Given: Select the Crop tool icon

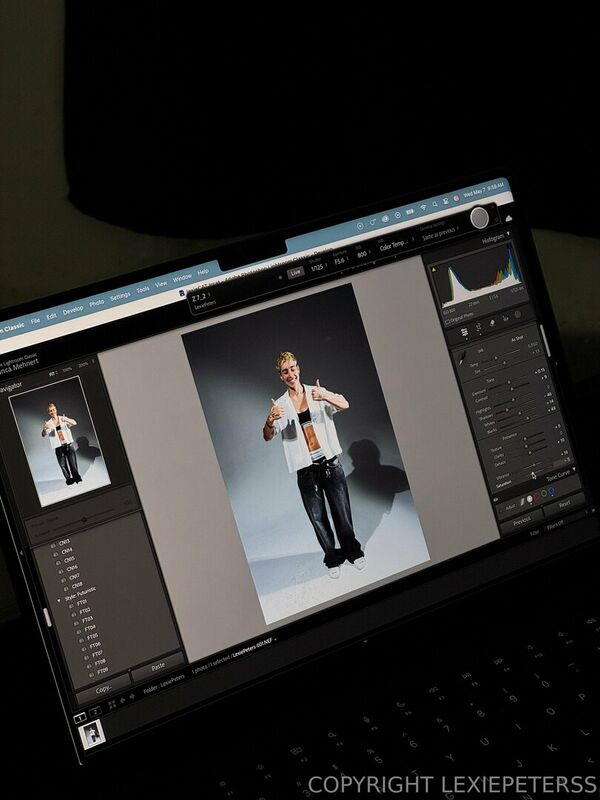Looking at the screenshot, I should pyautogui.click(x=479, y=327).
